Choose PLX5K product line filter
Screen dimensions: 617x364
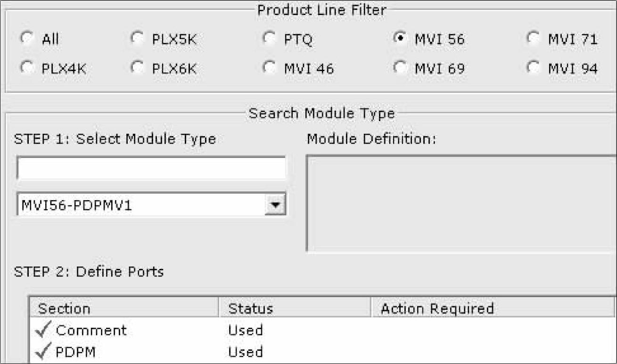(x=137, y=39)
